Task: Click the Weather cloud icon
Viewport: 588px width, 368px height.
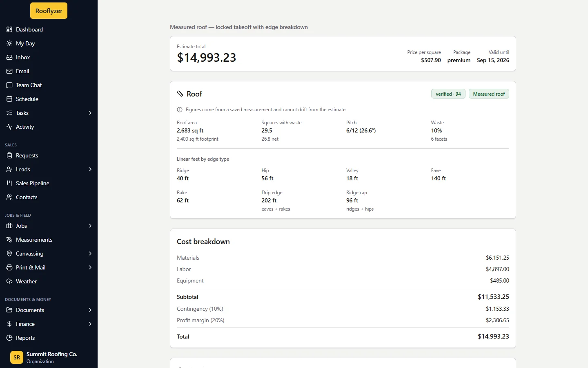Action: tap(9, 281)
